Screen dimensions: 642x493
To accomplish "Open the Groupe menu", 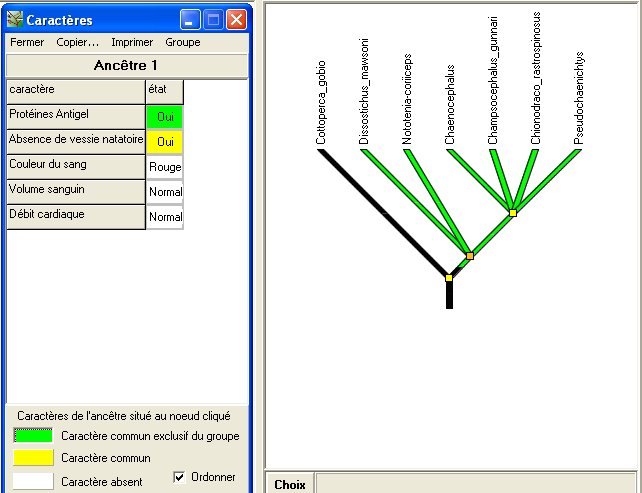I will (x=183, y=42).
